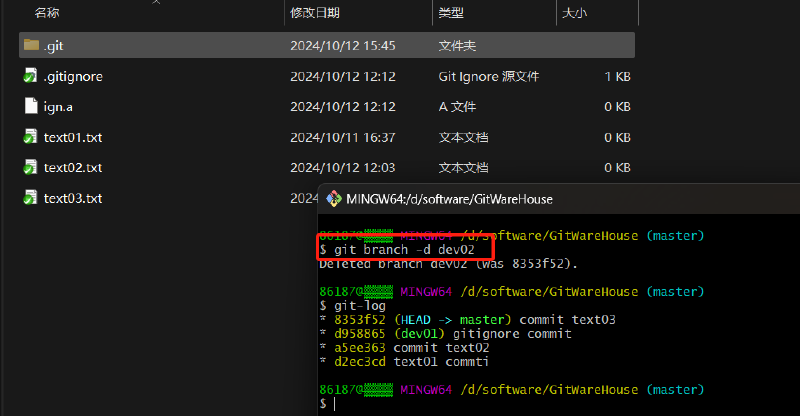Screen dimensions: 800x416
Task: Click the .gitignore file icon
Action: (x=31, y=76)
